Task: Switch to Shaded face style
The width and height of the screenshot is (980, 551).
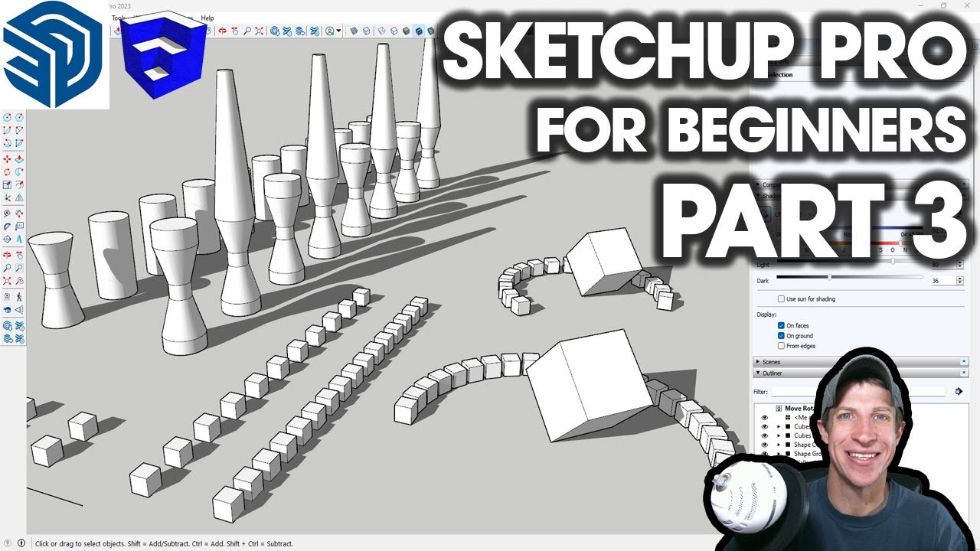Action: 406,31
